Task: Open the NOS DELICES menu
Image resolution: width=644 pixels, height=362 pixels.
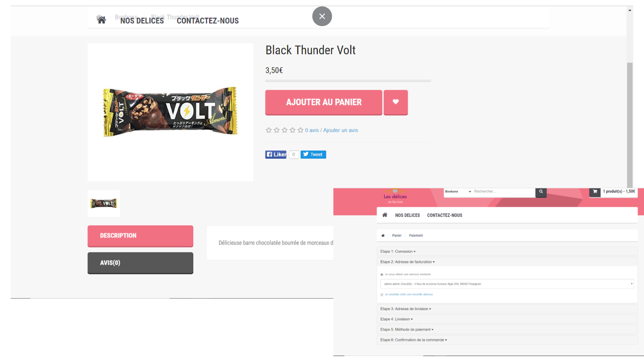Action: point(142,20)
